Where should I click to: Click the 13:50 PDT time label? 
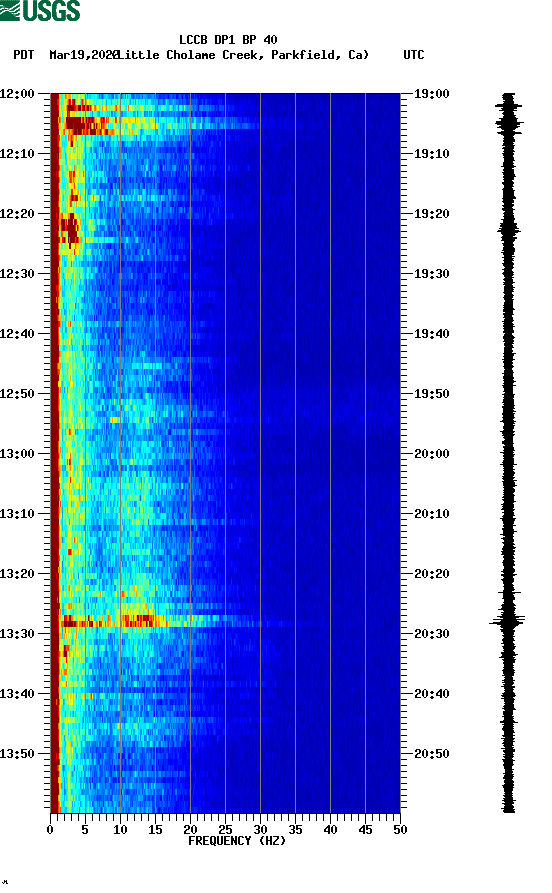coord(17,753)
